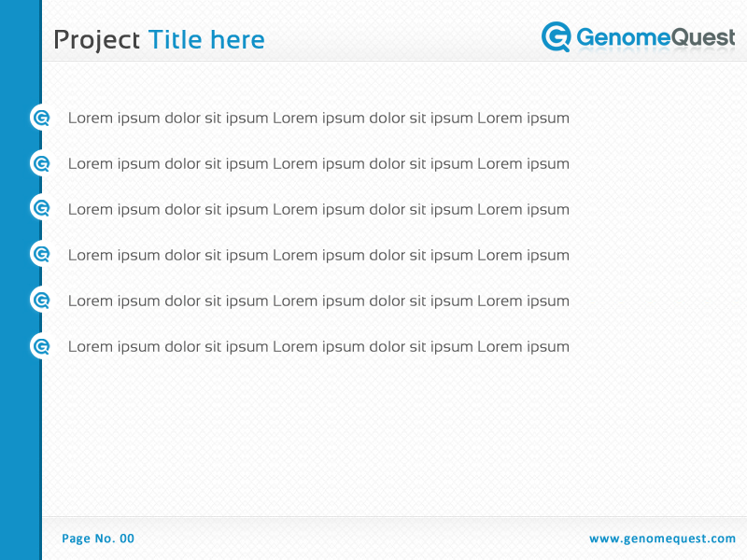This screenshot has width=747, height=560.
Task: Click the Page No. 00 footer label
Action: coord(98,539)
